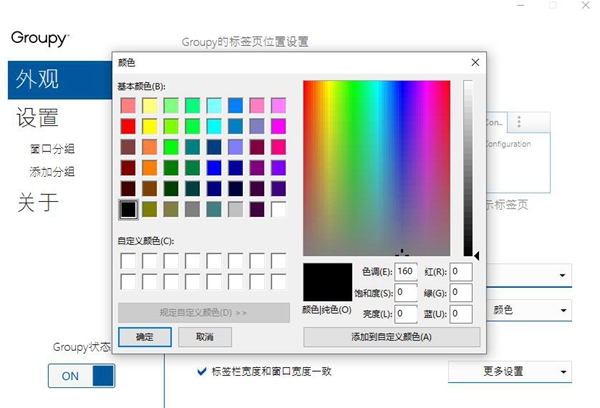This screenshot has height=408, width=600.
Task: Pick the medium gray basic color swatch
Action: click(x=193, y=209)
